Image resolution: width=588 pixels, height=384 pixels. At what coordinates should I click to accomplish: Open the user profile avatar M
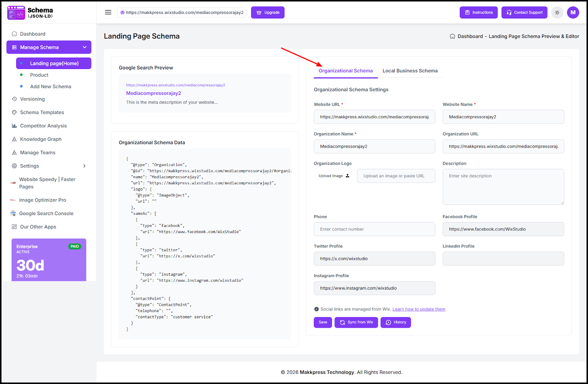[x=573, y=12]
